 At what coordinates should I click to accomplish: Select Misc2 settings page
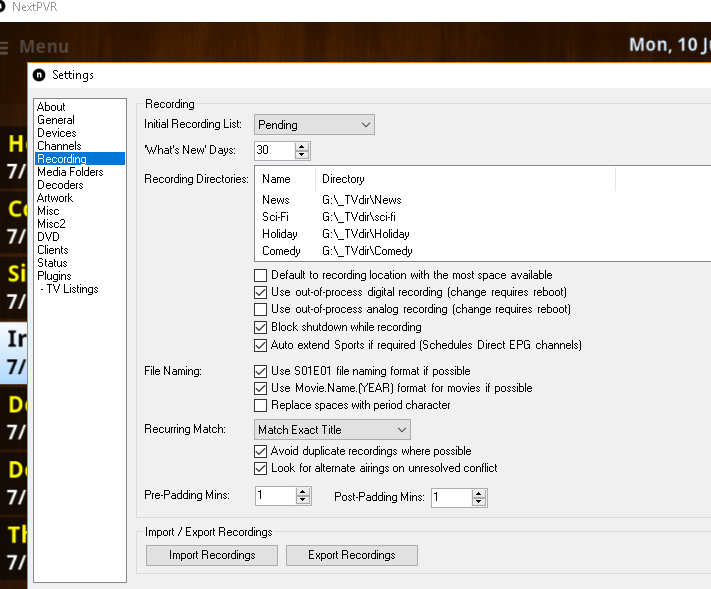coord(51,224)
